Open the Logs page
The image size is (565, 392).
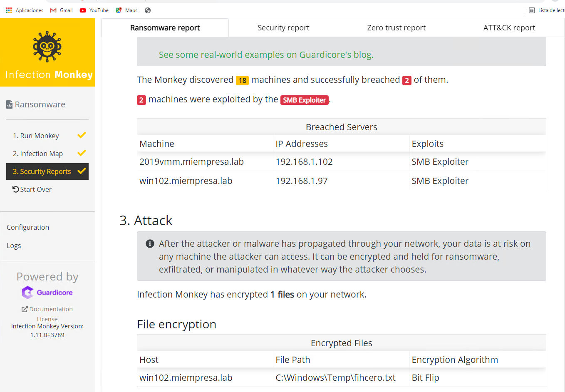(14, 246)
